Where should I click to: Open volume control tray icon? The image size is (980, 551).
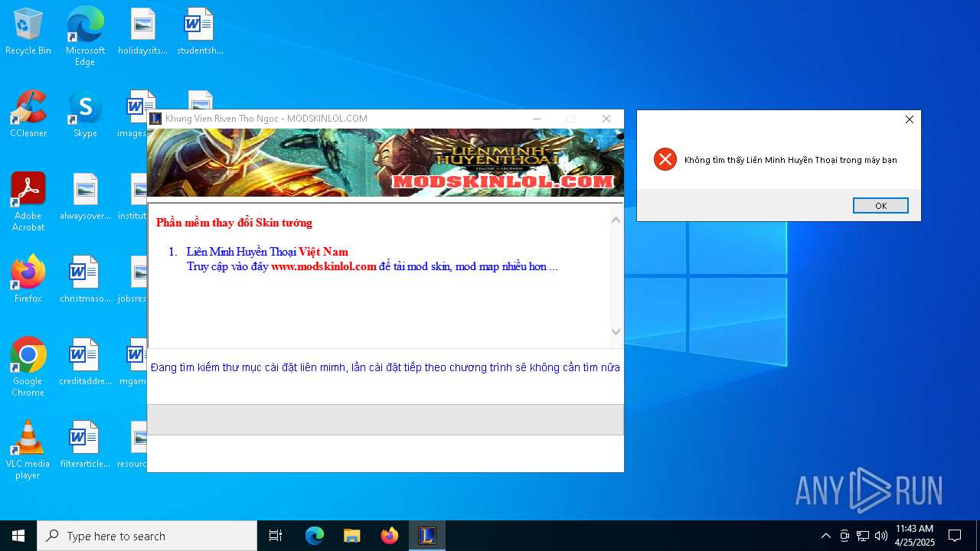tap(881, 536)
